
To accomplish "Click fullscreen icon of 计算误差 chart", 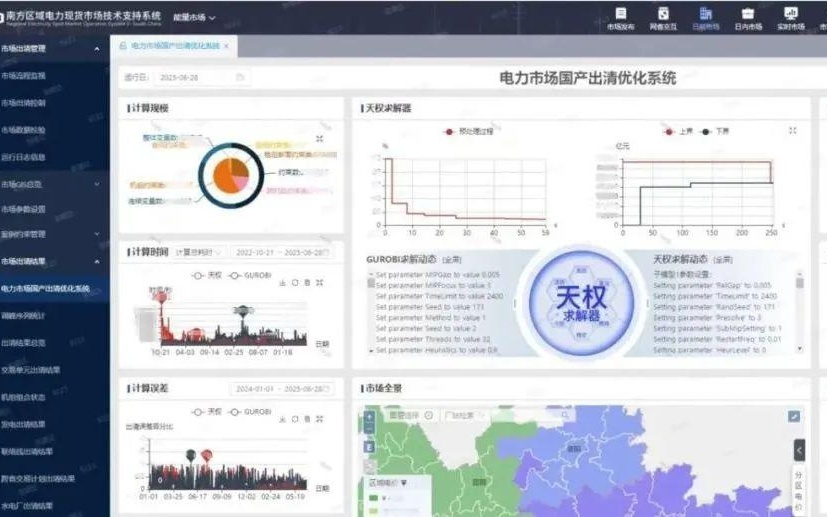I will (320, 419).
